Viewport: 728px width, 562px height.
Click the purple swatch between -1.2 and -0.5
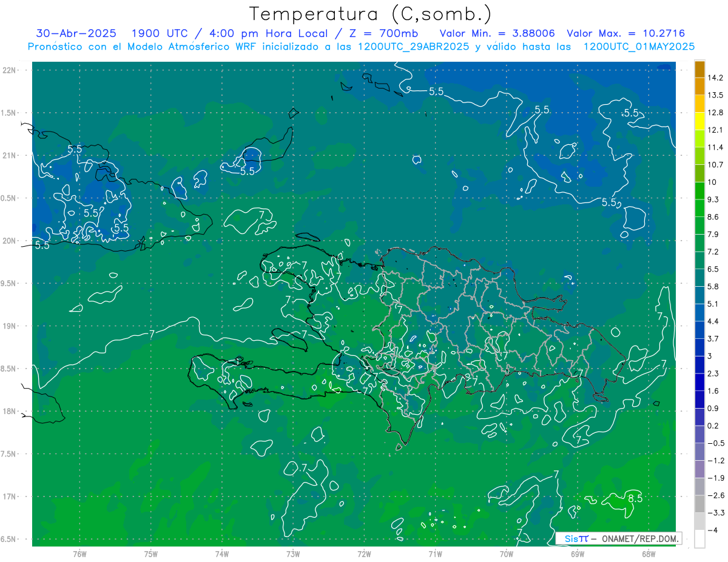pos(699,452)
